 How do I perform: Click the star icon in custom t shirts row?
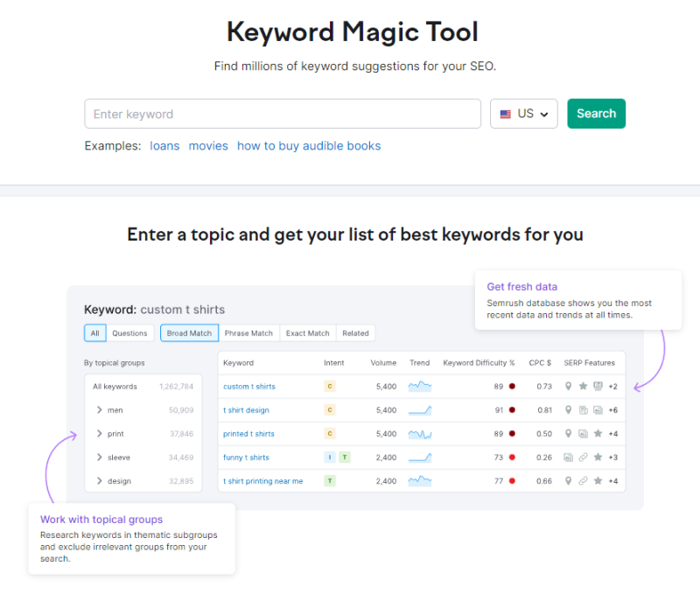coord(584,386)
